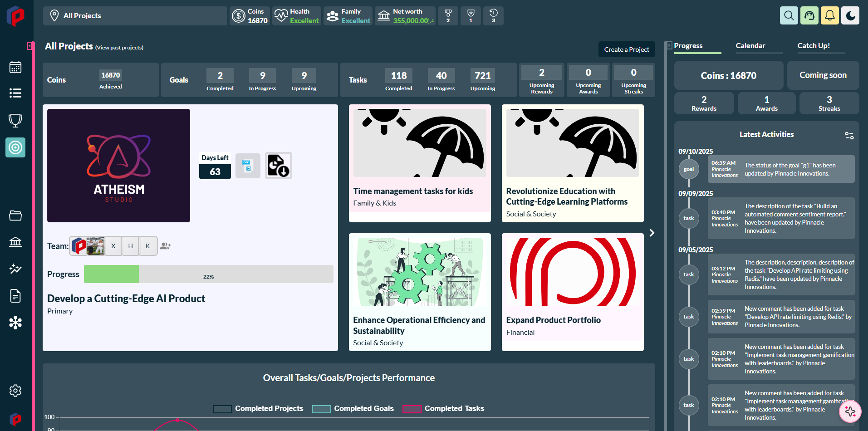Open the green support headset icon

(809, 15)
